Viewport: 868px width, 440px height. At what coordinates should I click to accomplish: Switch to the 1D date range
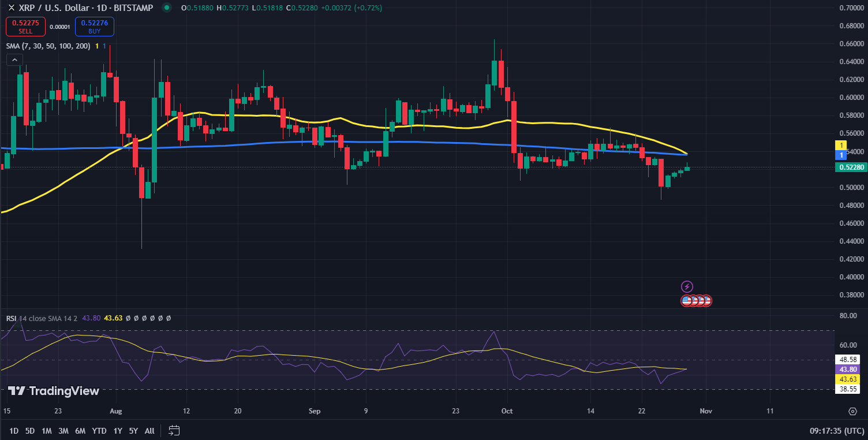[x=14, y=430]
